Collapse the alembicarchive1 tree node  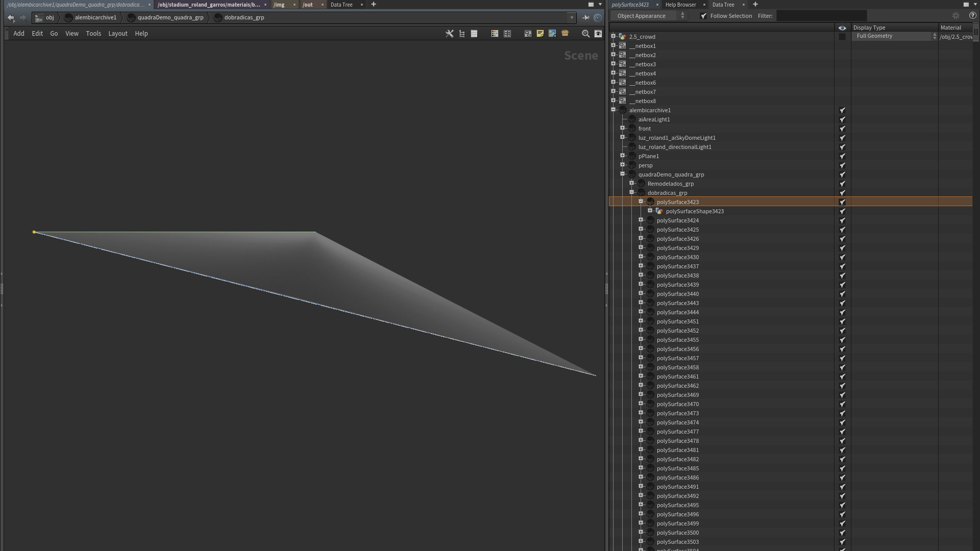point(614,110)
